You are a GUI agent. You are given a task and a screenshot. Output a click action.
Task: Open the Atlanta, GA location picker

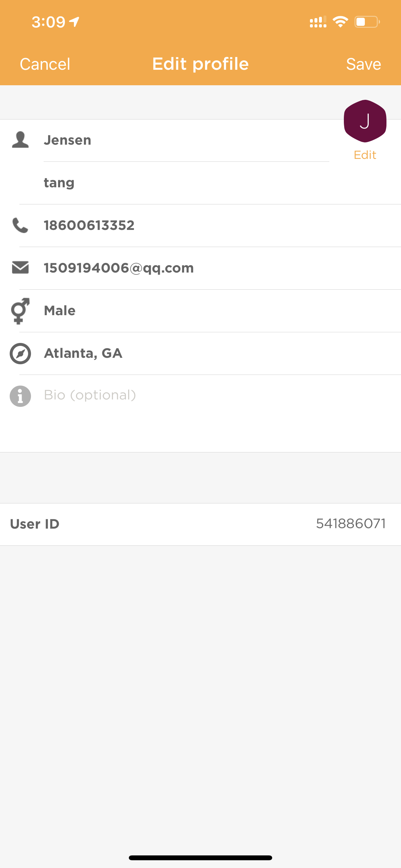point(210,354)
